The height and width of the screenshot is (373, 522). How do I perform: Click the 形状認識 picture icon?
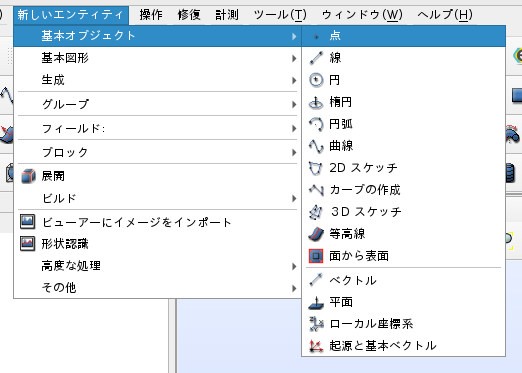tap(27, 244)
